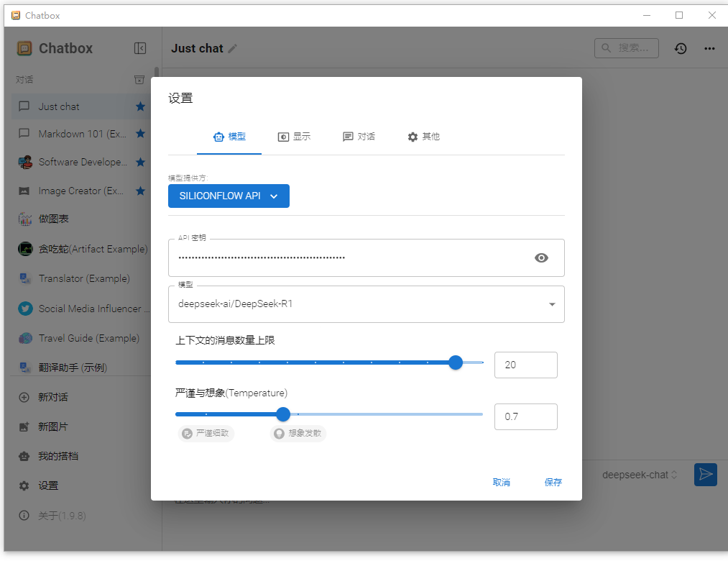
Task: Click the clear conversations archive icon
Action: (x=139, y=80)
